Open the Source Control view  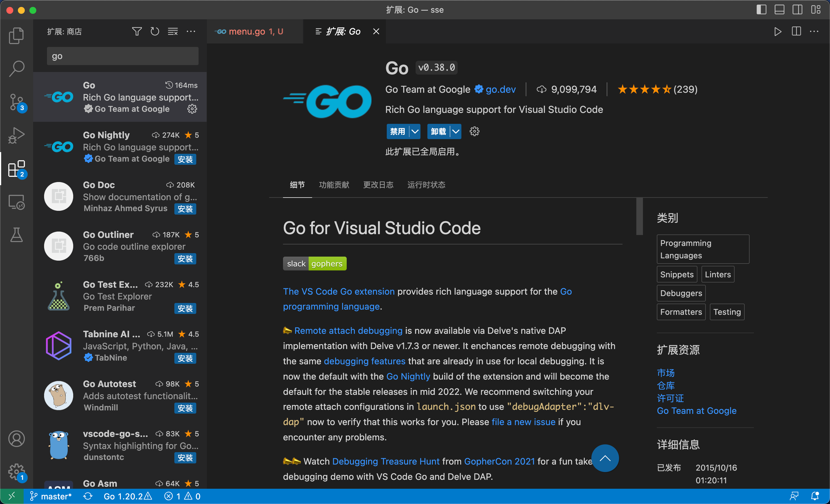(x=16, y=102)
